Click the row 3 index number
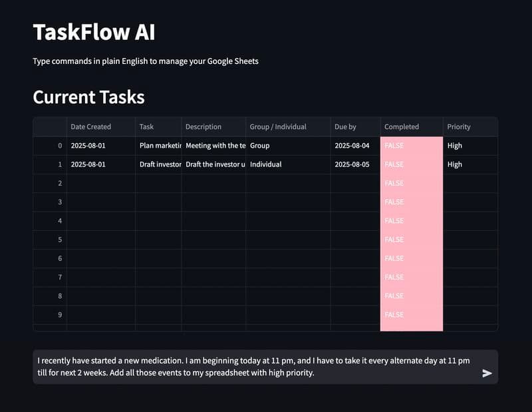 (59, 202)
